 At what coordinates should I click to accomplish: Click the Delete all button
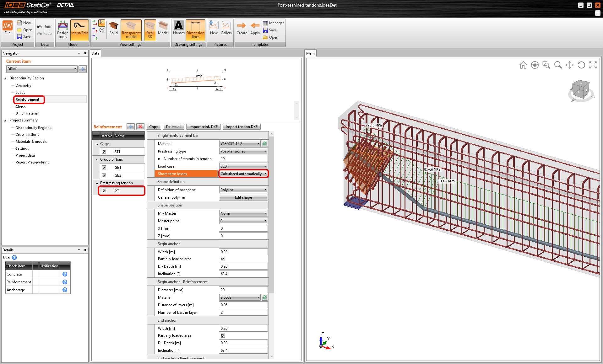pyautogui.click(x=173, y=126)
